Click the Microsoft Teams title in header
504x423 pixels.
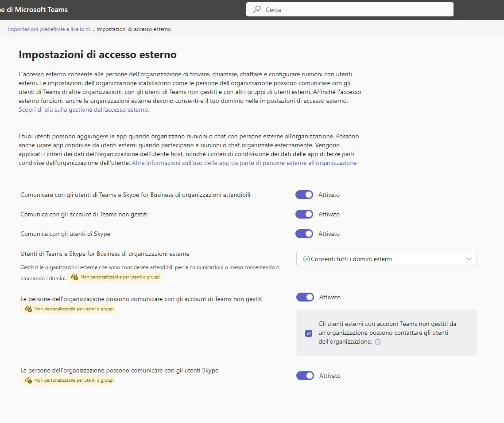coord(34,10)
